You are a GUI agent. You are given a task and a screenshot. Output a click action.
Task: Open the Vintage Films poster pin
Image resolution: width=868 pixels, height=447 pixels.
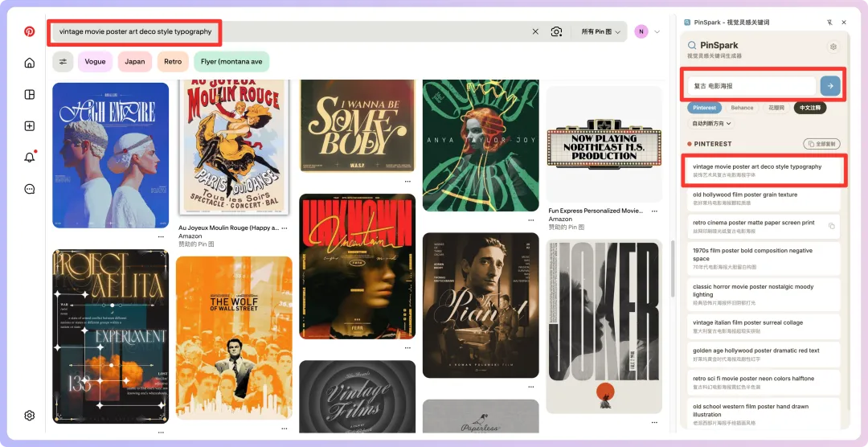point(358,396)
